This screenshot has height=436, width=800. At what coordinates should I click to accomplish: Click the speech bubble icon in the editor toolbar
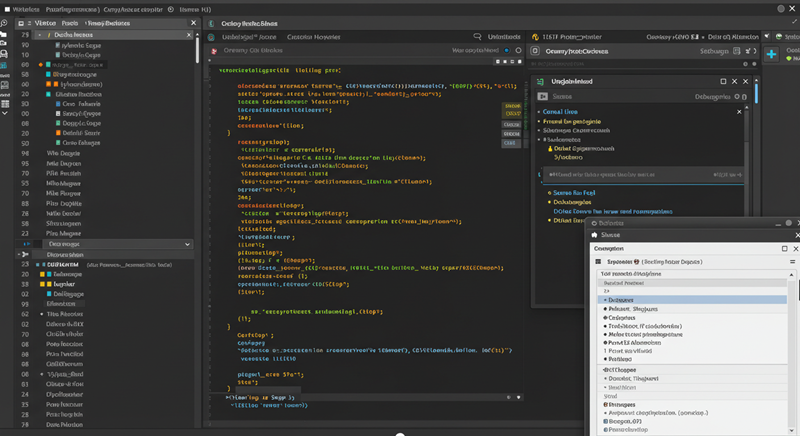[477, 37]
